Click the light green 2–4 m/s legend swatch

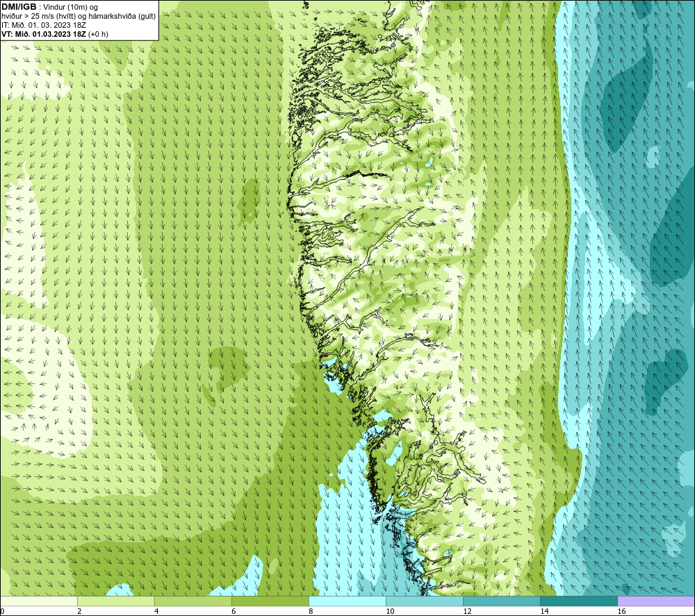(x=115, y=601)
